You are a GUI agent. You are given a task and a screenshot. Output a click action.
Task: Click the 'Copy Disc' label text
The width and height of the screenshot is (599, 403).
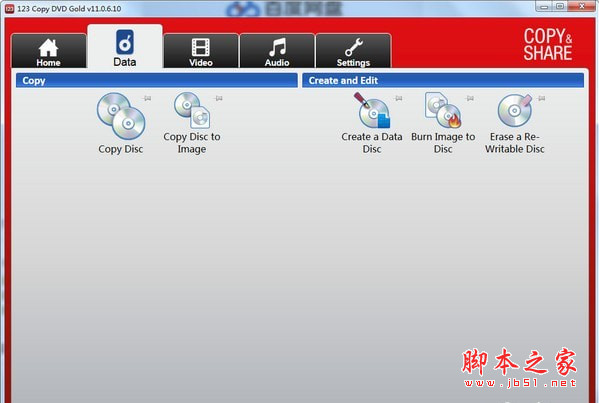click(121, 149)
